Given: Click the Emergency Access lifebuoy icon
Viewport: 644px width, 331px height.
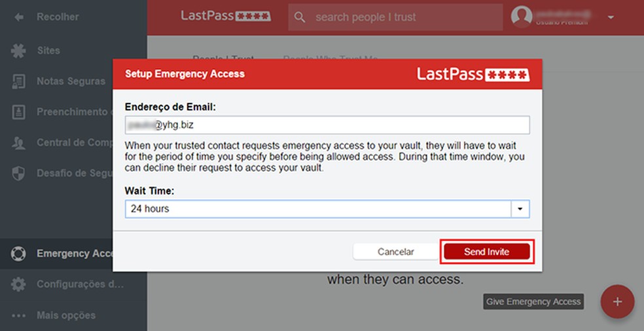Looking at the screenshot, I should 18,254.
